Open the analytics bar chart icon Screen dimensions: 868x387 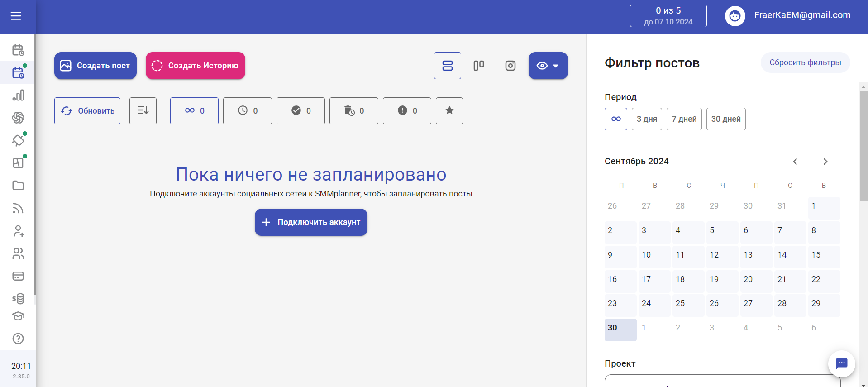(x=18, y=95)
